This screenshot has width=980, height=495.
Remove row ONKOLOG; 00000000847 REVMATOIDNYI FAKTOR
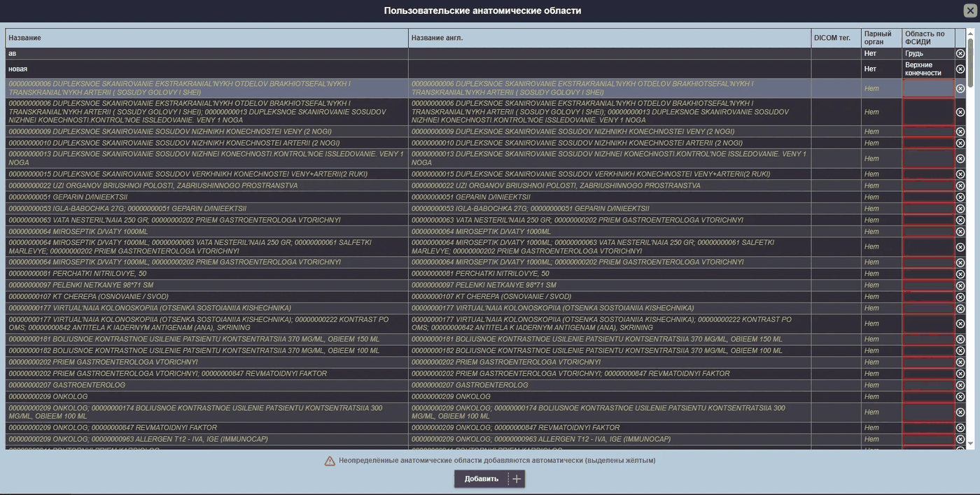[960, 428]
